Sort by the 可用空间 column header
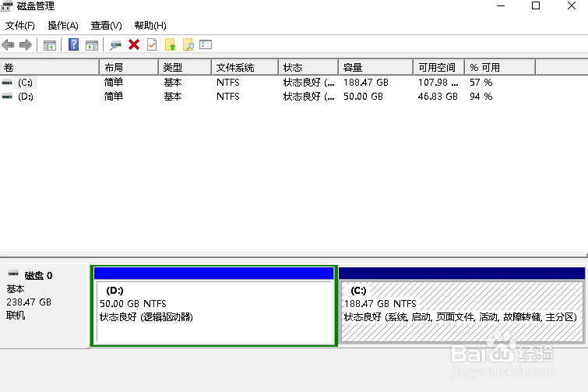Screen dimensions: 588x392 click(x=439, y=68)
